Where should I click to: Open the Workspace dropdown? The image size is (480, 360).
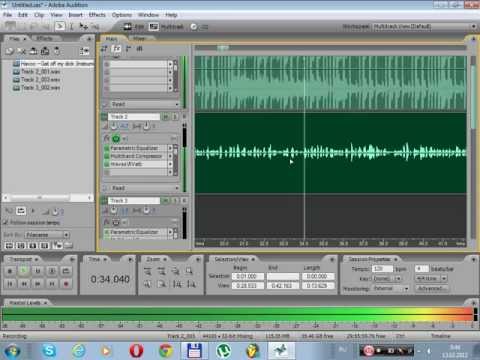click(425, 26)
